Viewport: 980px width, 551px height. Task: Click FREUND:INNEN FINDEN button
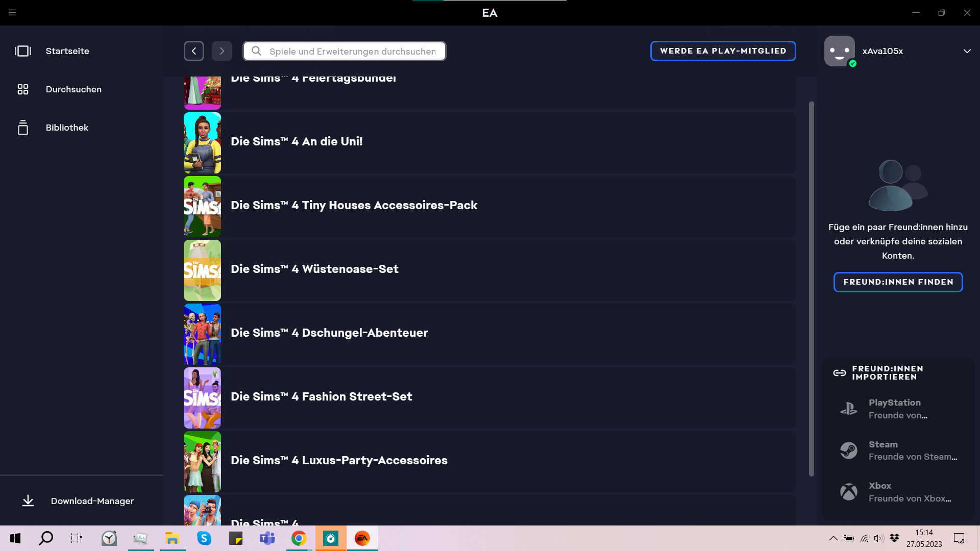click(x=898, y=282)
